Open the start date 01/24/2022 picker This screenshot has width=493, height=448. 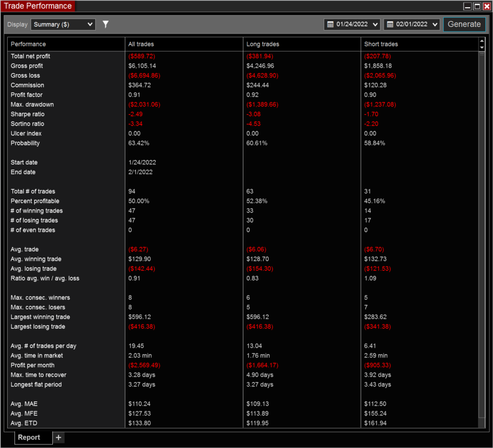coord(352,24)
